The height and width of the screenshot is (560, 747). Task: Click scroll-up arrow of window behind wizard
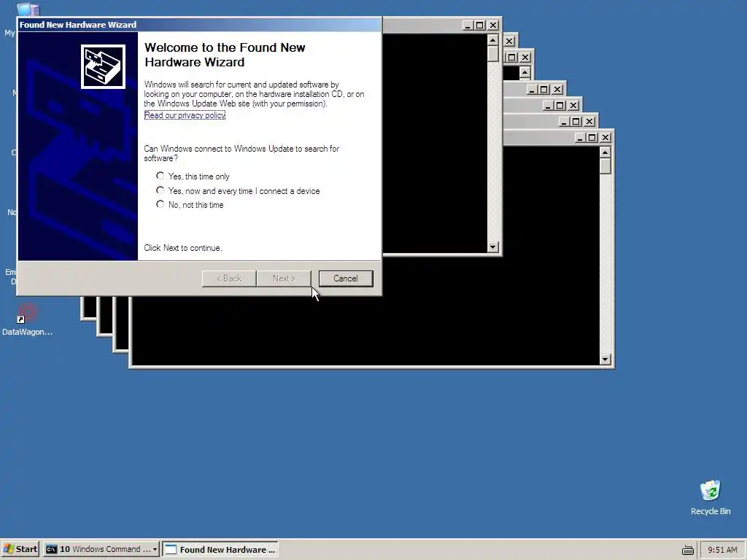point(493,40)
